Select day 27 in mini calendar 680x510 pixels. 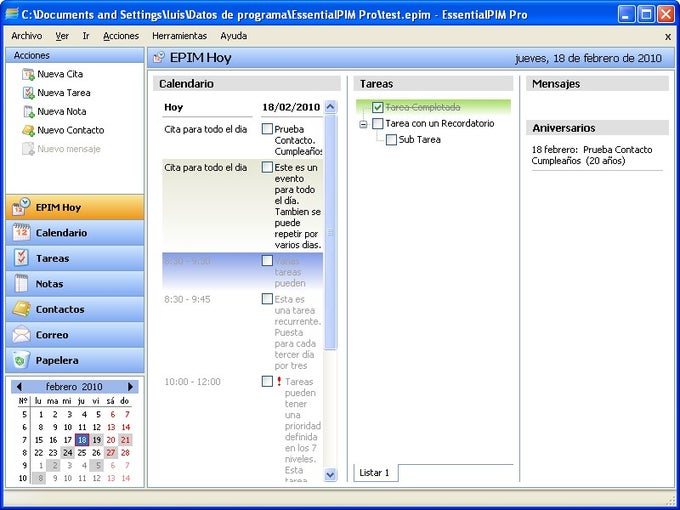click(111, 453)
